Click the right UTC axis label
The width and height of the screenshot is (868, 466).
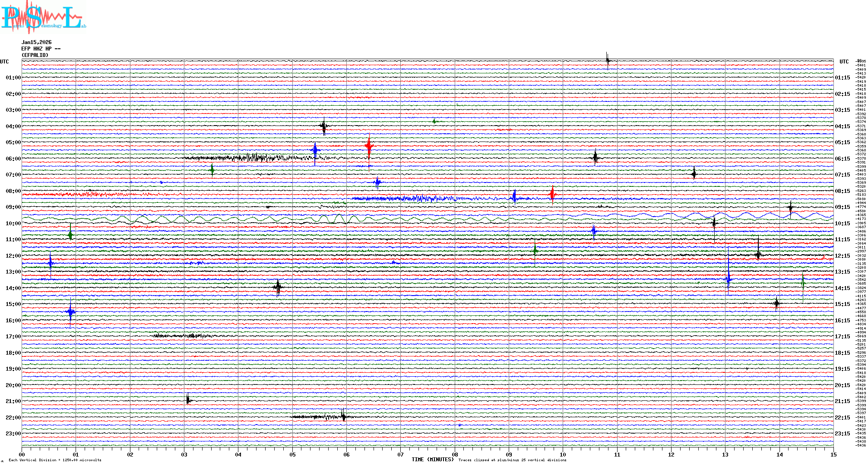[844, 62]
